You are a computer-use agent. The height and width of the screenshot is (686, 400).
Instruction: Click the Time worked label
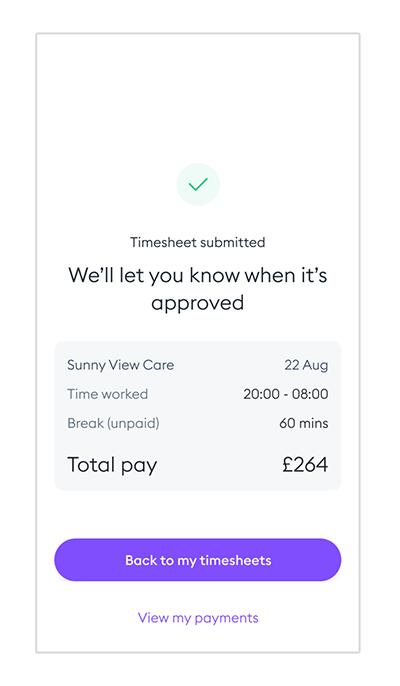coord(107,394)
